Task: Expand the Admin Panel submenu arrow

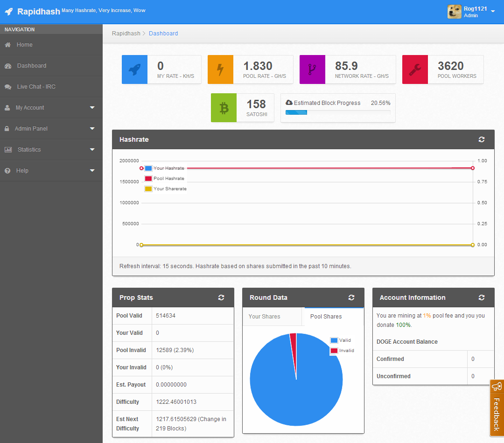Action: (92, 129)
